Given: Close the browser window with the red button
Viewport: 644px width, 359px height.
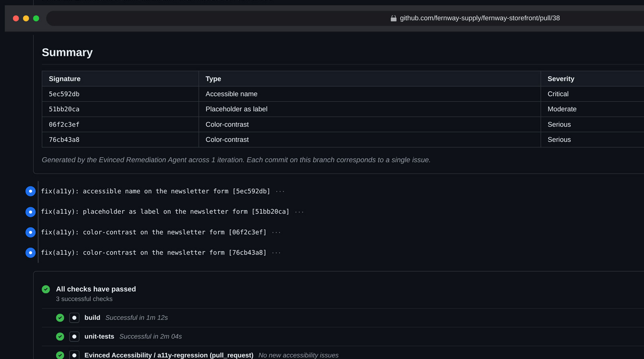Looking at the screenshot, I should pos(16,18).
